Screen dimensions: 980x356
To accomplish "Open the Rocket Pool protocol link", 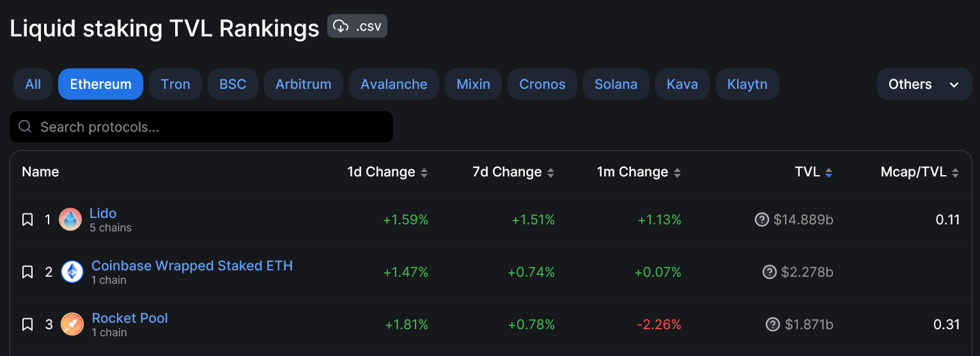I will tap(130, 318).
